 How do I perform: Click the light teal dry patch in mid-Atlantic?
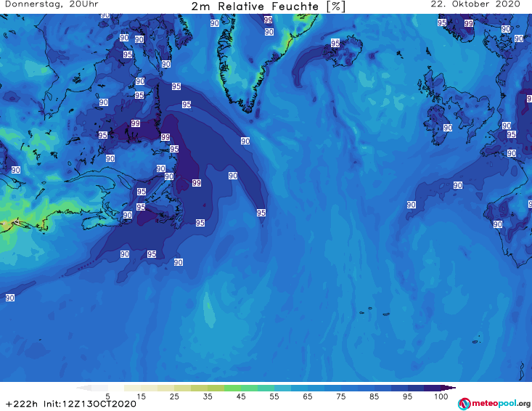coord(208,309)
